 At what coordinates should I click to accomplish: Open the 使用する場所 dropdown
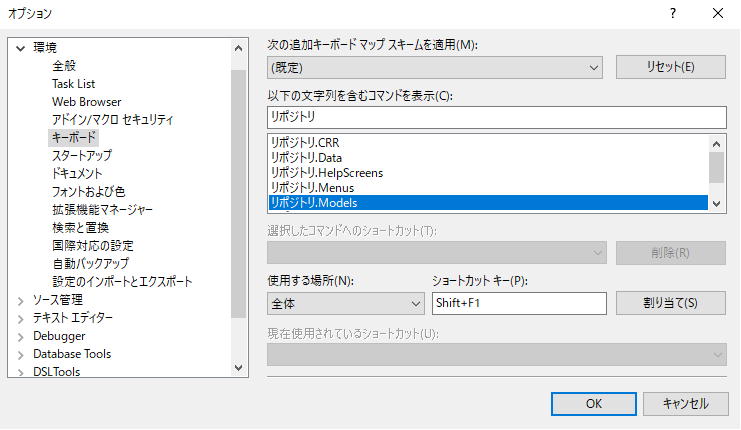pyautogui.click(x=345, y=303)
